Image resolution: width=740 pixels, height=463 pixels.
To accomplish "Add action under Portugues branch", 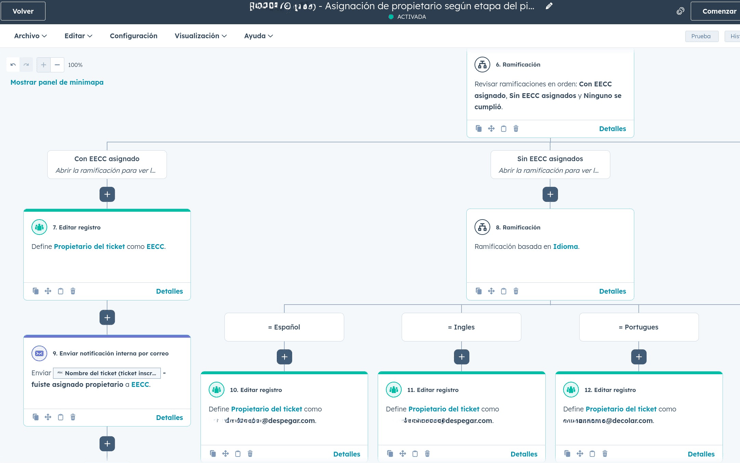I will click(x=639, y=357).
